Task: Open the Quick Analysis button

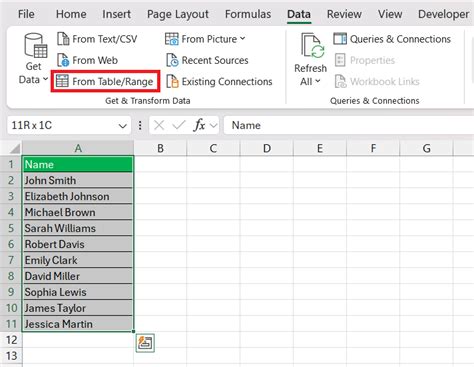Action: click(x=145, y=343)
